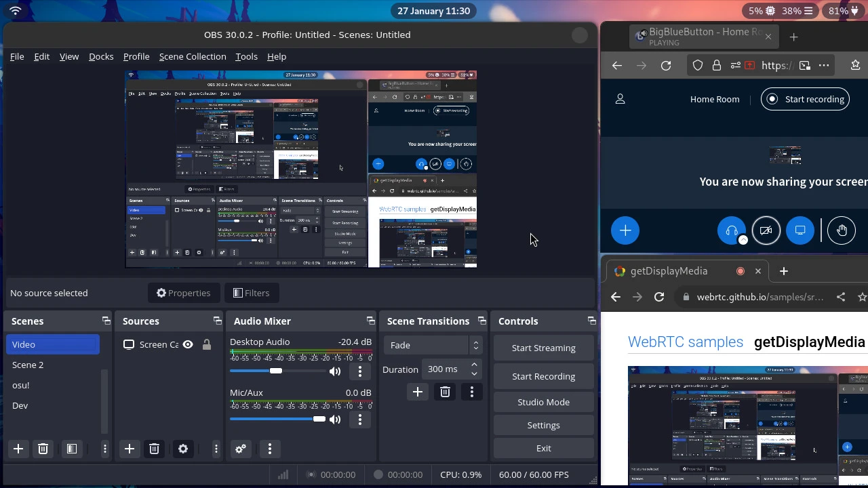
Task: Float the Scenes dock
Action: coord(106,321)
